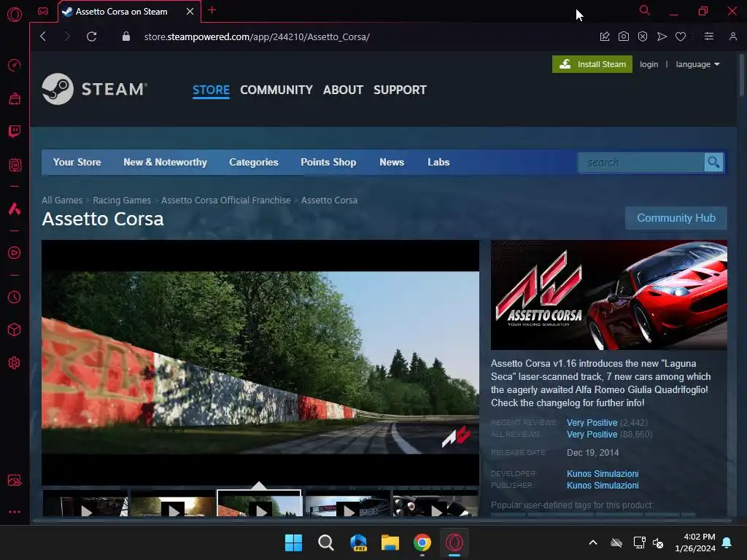The height and width of the screenshot is (560, 747).
Task: Open the image gallery icon in sidebar
Action: click(x=15, y=480)
